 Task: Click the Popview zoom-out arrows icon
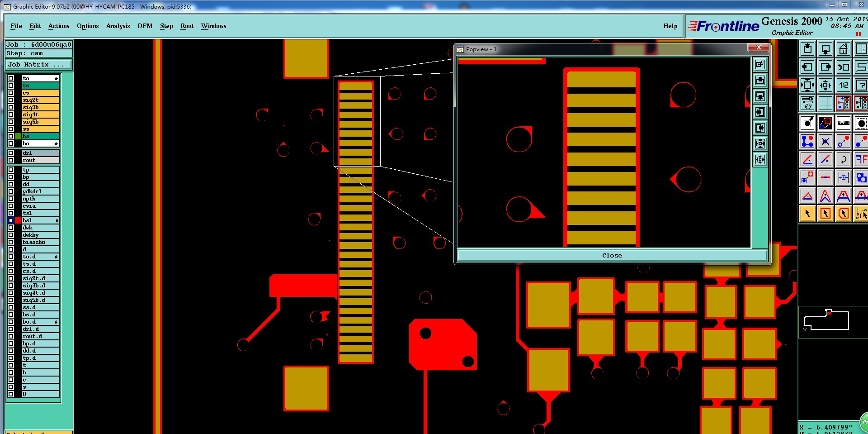point(760,160)
